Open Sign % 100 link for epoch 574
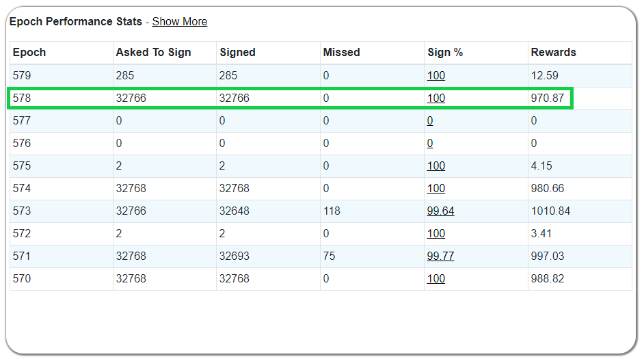Viewport: 644px width, 359px height. point(435,189)
